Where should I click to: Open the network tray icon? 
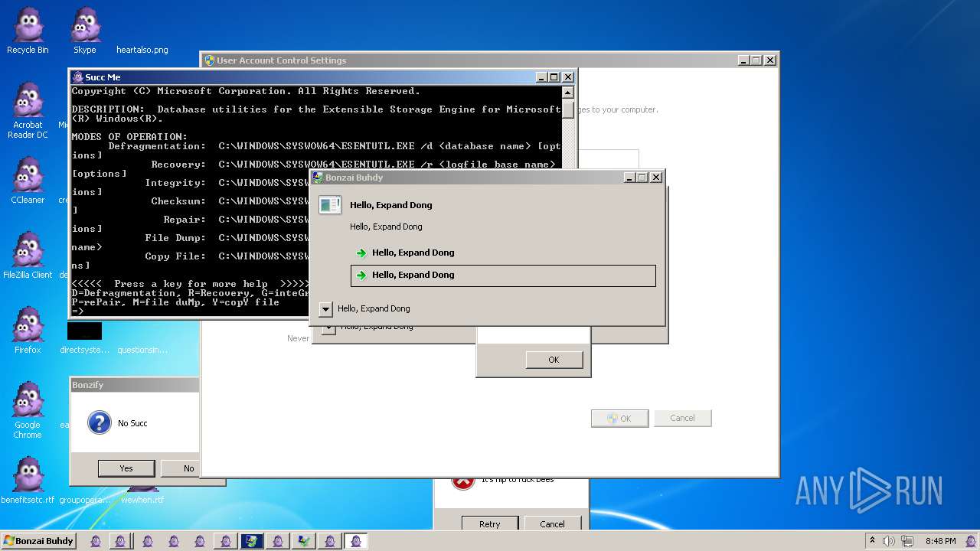click(x=907, y=541)
